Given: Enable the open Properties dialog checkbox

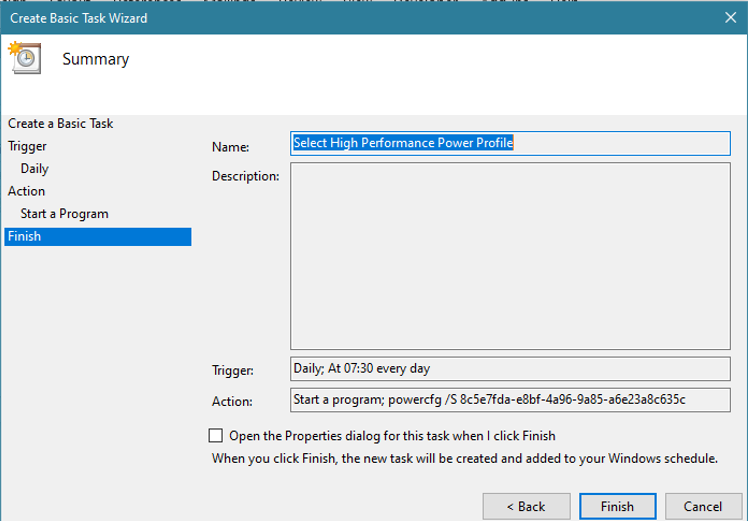Looking at the screenshot, I should [216, 436].
